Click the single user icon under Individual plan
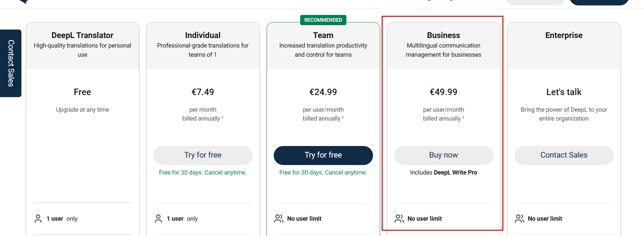Screen dimensions: 644x236 coord(158,219)
